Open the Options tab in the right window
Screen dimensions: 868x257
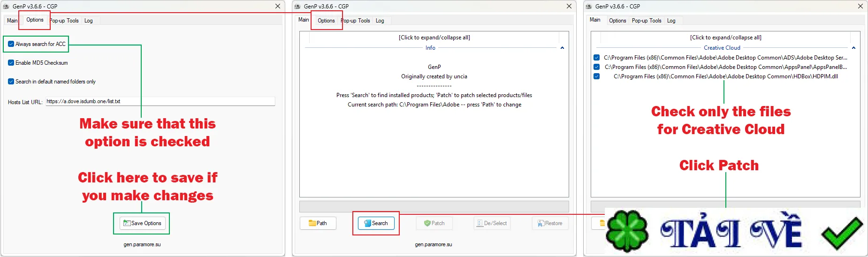(x=617, y=21)
